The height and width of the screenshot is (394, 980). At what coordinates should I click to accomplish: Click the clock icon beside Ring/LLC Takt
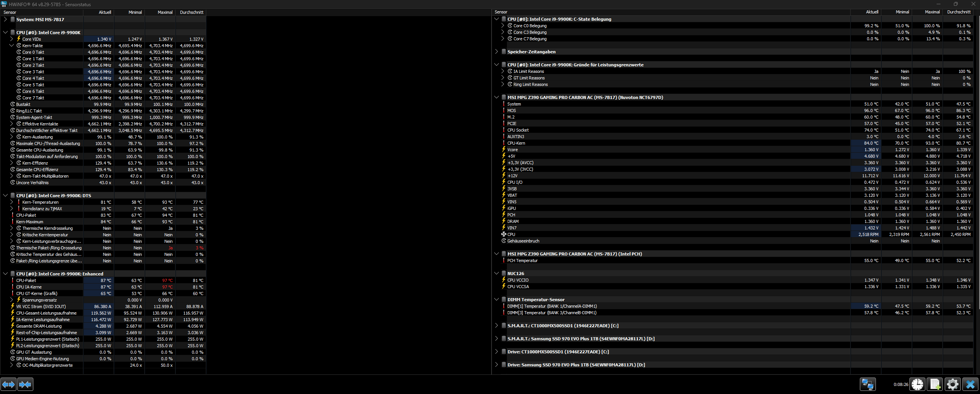pos(13,110)
